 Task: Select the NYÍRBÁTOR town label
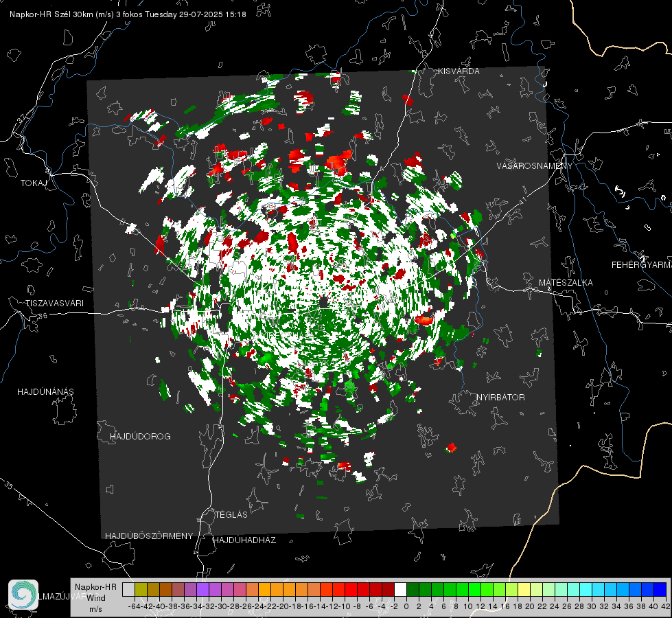click(500, 398)
